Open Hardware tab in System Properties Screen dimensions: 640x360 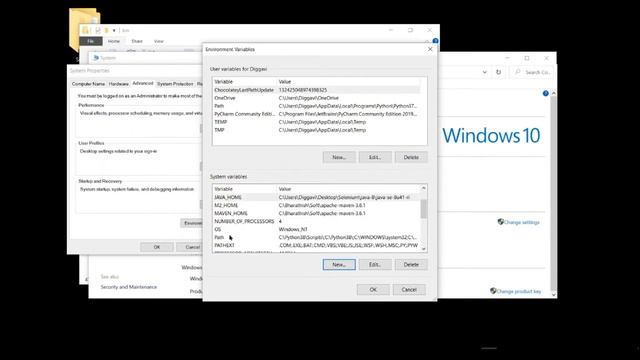[x=119, y=84]
